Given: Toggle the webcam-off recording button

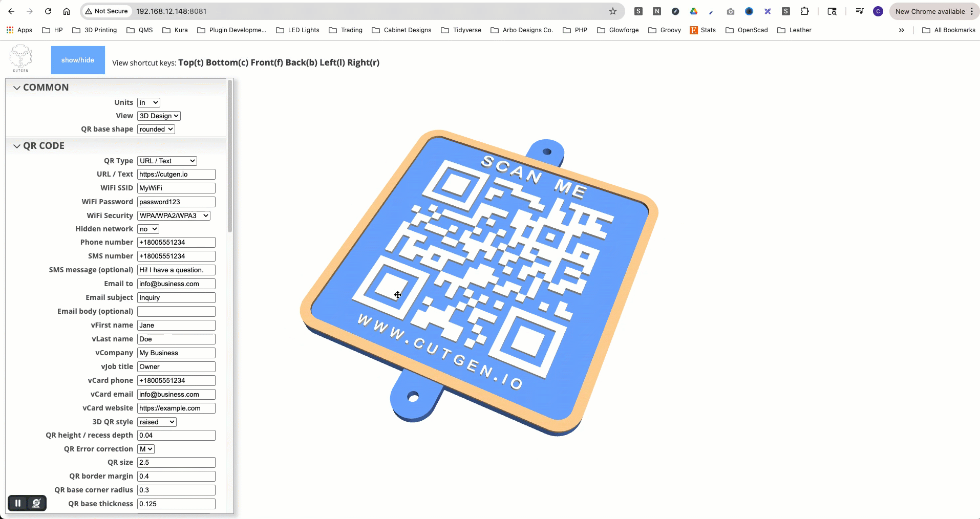Looking at the screenshot, I should click(x=36, y=503).
